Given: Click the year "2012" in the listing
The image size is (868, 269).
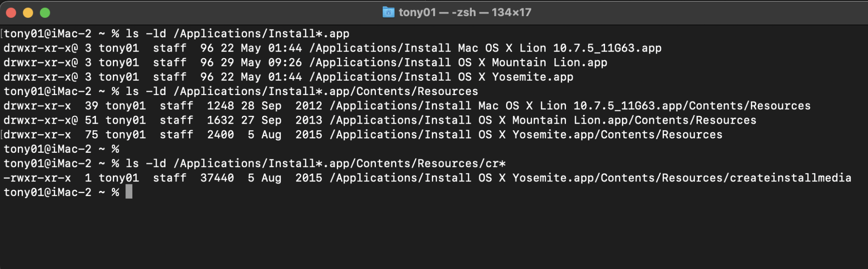Looking at the screenshot, I should point(309,106).
